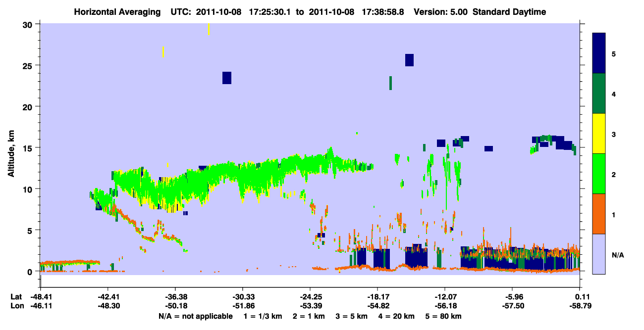Click the 'Standard Daytime' text
Screen dimensions: 644x330
coord(509,12)
